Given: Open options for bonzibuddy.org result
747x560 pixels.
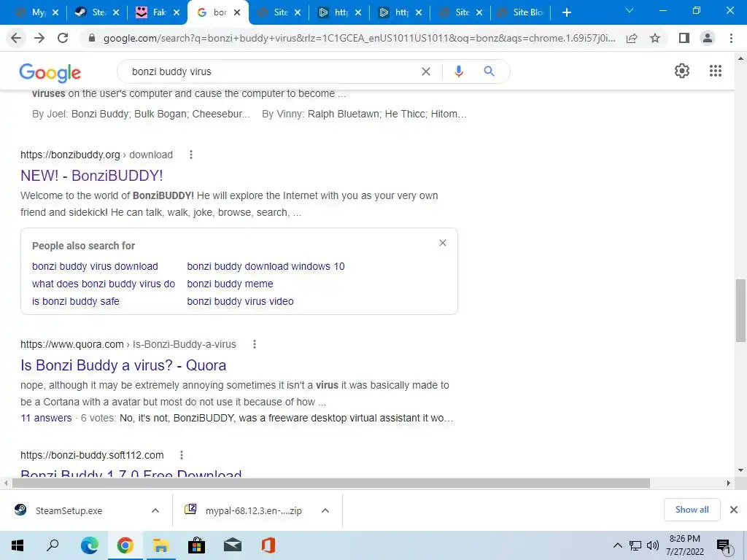Looking at the screenshot, I should coord(191,155).
